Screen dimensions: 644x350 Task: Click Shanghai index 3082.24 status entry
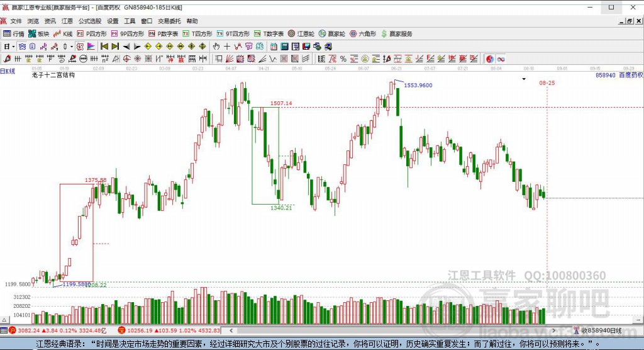(x=57, y=330)
